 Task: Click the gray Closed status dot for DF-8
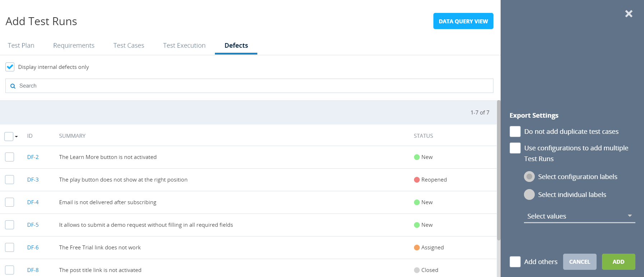[x=417, y=270]
